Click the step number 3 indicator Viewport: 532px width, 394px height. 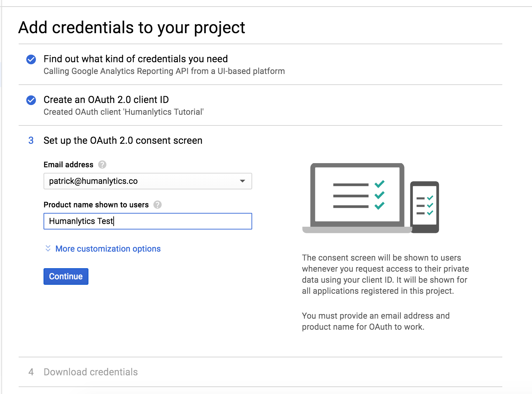click(x=31, y=140)
